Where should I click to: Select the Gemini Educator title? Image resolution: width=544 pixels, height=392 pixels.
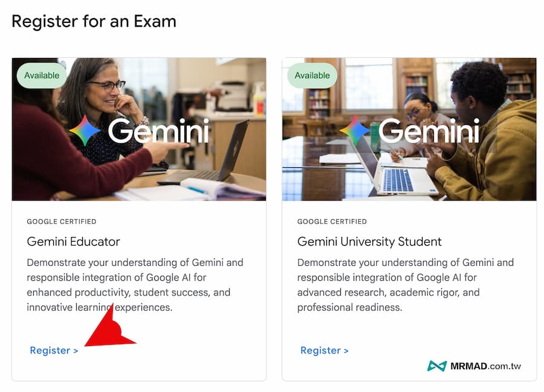(74, 242)
